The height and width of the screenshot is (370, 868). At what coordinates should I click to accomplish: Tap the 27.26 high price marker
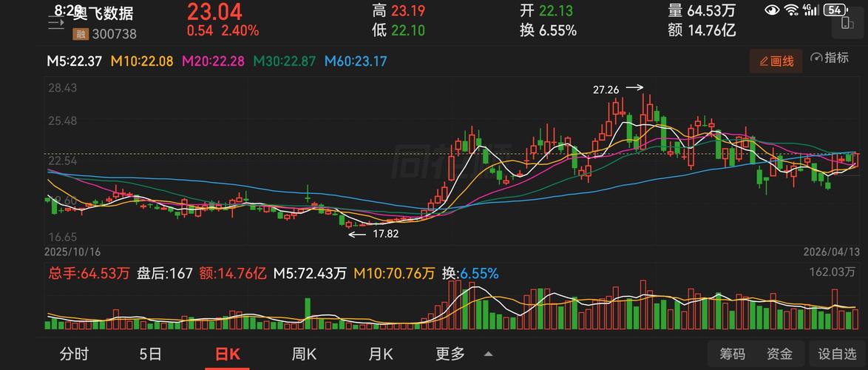coord(606,89)
